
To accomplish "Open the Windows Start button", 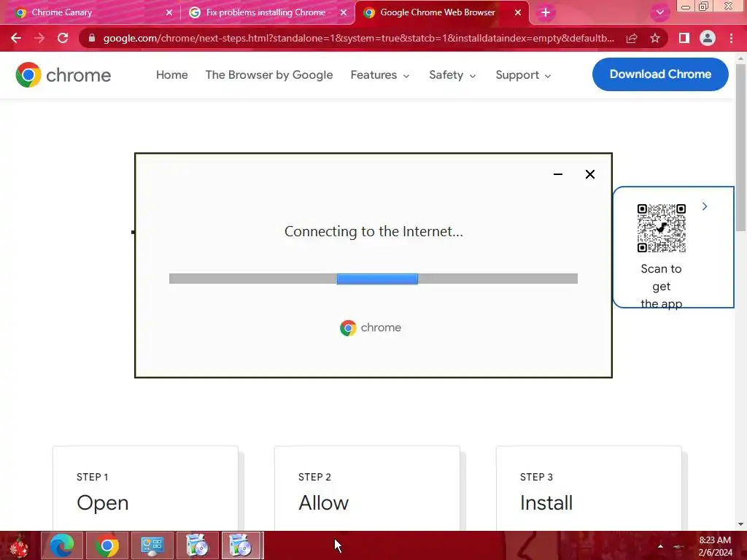I will click(x=19, y=545).
